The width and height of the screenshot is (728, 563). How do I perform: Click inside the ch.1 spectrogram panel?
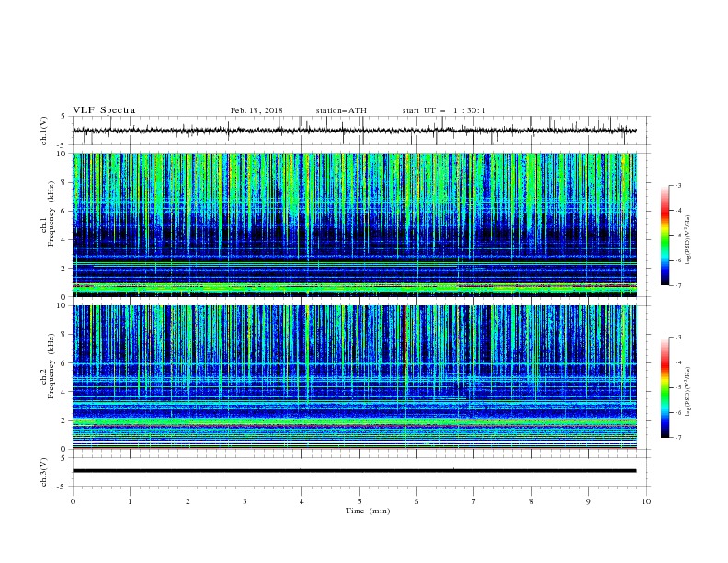pos(355,224)
